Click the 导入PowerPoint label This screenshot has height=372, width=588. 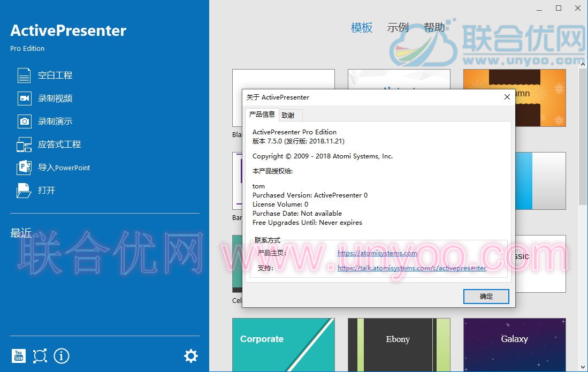(64, 168)
